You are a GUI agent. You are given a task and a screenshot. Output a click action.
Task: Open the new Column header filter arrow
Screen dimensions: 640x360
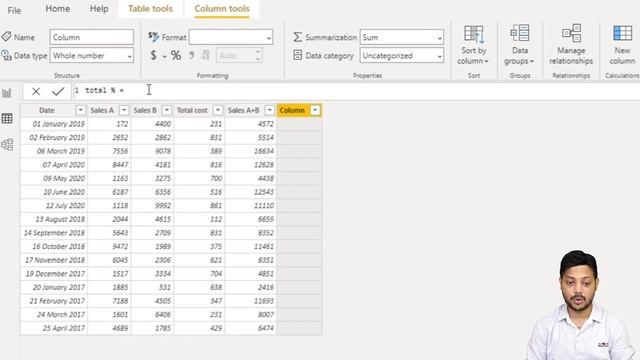pyautogui.click(x=315, y=110)
